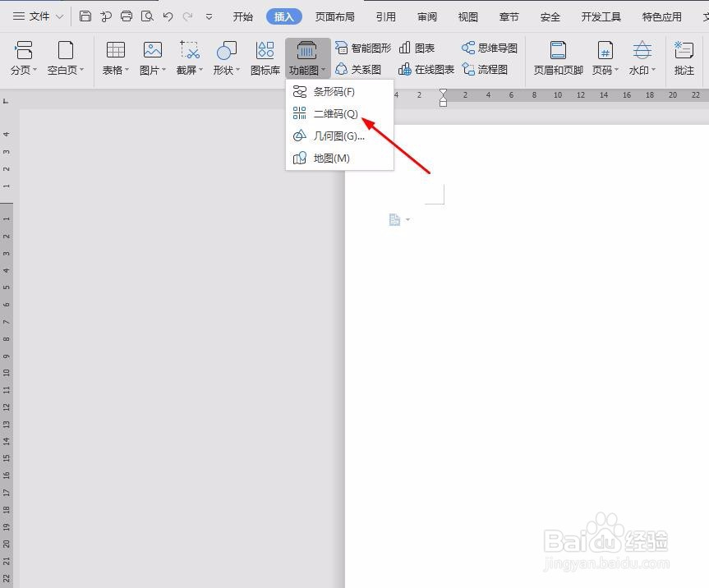
Task: Click the 分页 page break icon
Action: click(x=23, y=50)
